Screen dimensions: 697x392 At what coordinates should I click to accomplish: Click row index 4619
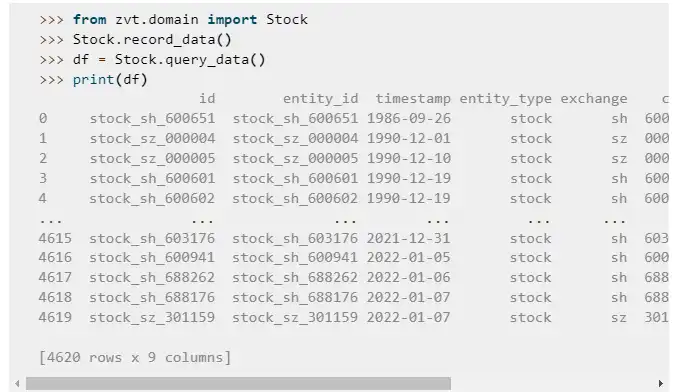(55, 317)
